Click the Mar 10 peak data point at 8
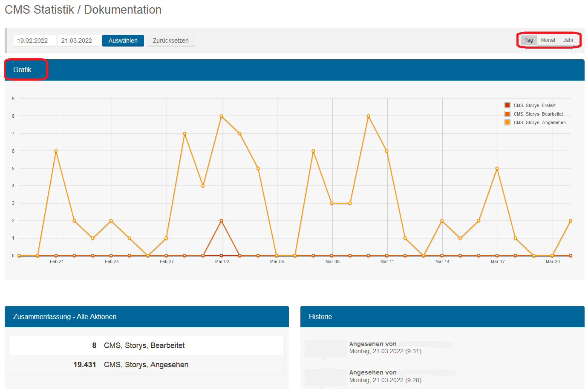The height and width of the screenshot is (389, 588). [x=368, y=116]
